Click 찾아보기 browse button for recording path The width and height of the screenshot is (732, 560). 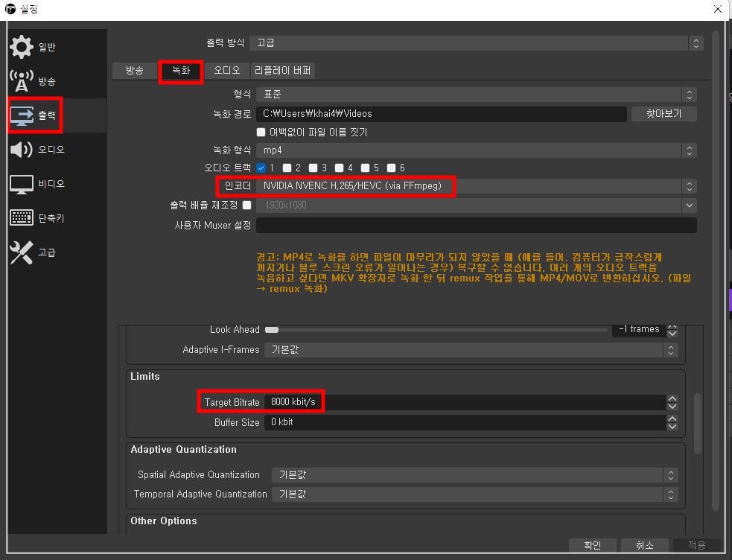point(663,113)
